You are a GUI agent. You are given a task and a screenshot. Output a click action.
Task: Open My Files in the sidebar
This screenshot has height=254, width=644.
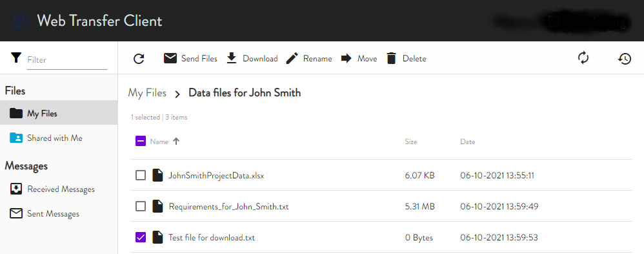(59, 113)
